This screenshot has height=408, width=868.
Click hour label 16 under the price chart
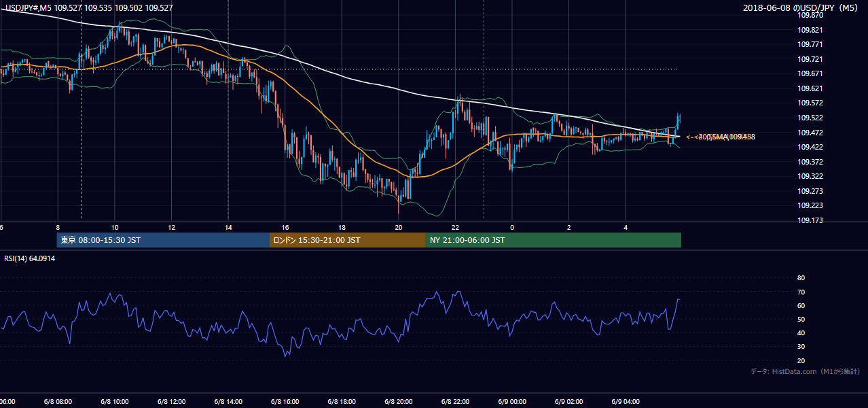coord(285,227)
